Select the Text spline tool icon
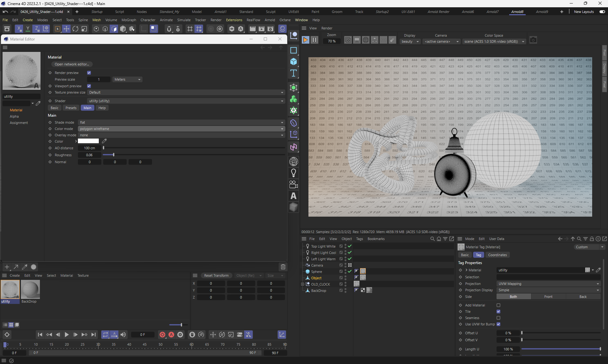The height and width of the screenshot is (364, 608). pos(294,73)
